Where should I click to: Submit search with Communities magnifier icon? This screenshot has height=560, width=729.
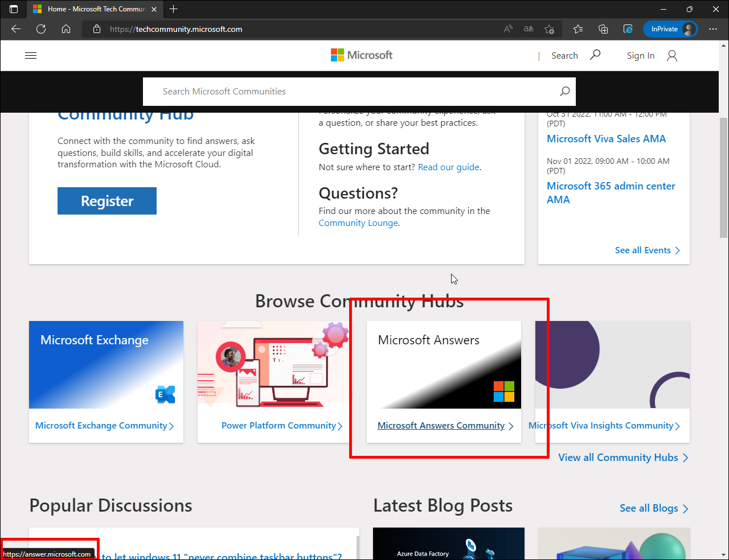[x=564, y=91]
